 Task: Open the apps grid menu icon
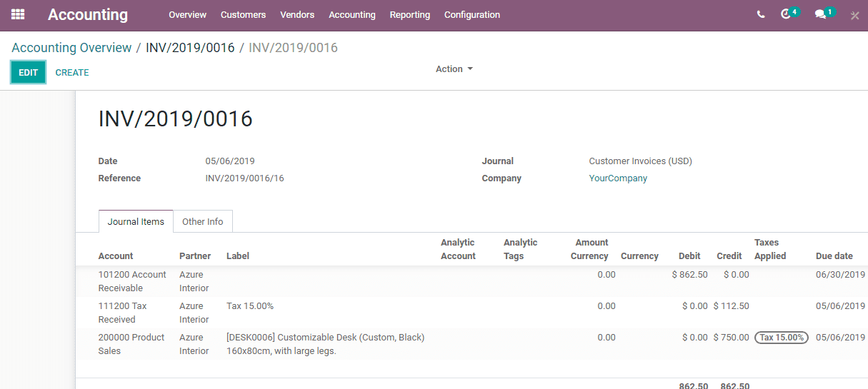point(18,14)
